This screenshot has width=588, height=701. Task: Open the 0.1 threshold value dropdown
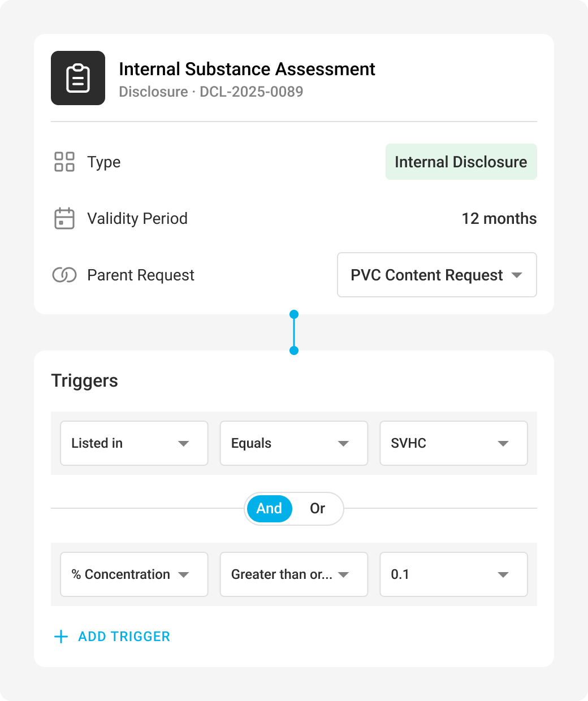point(453,574)
